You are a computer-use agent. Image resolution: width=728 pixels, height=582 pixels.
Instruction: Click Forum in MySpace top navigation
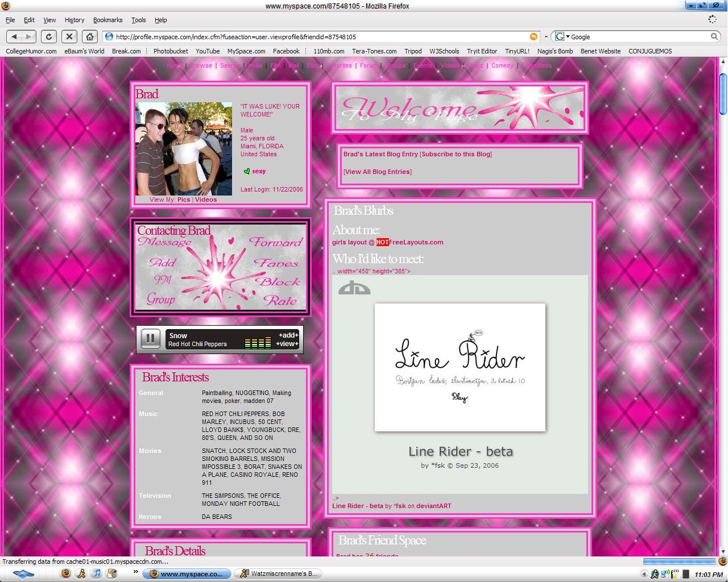point(369,65)
